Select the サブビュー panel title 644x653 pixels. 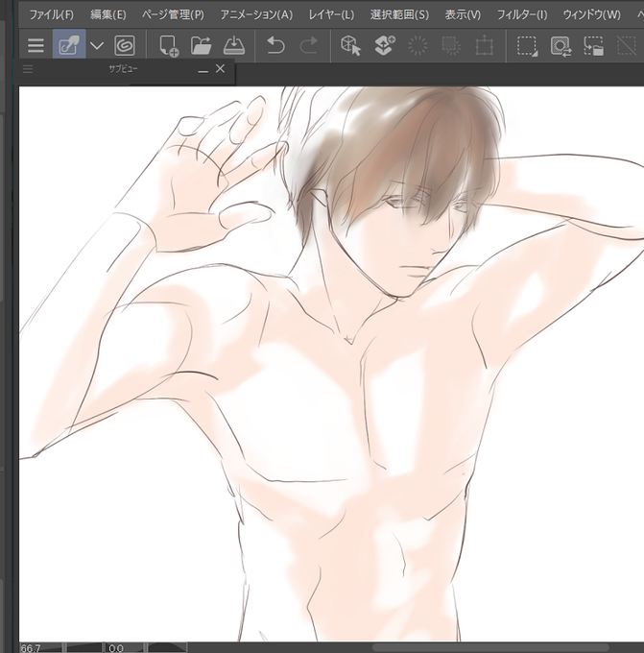coord(123,69)
